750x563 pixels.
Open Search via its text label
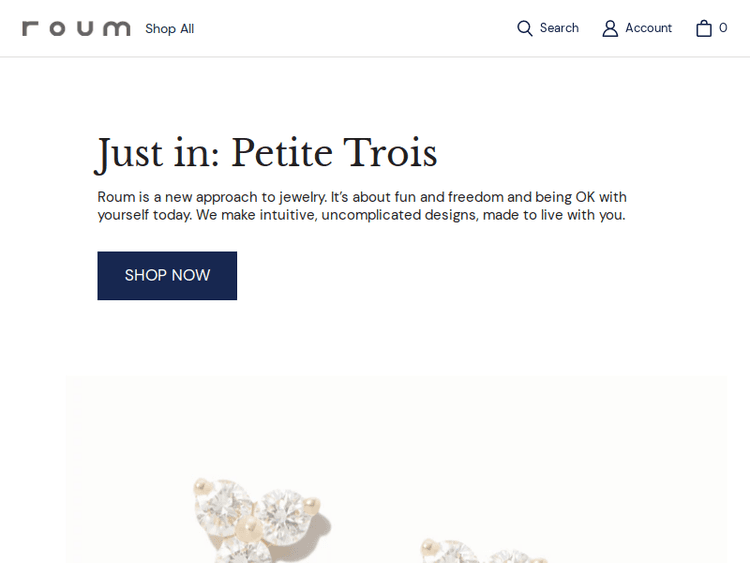[x=559, y=28]
